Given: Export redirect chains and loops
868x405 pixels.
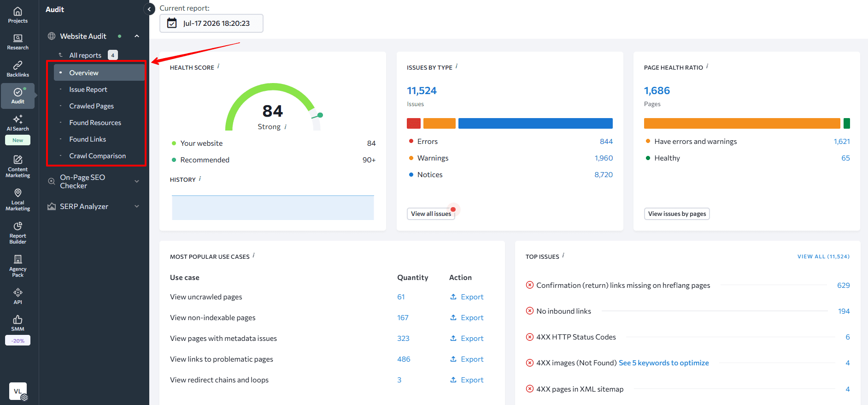Looking at the screenshot, I should click(467, 380).
